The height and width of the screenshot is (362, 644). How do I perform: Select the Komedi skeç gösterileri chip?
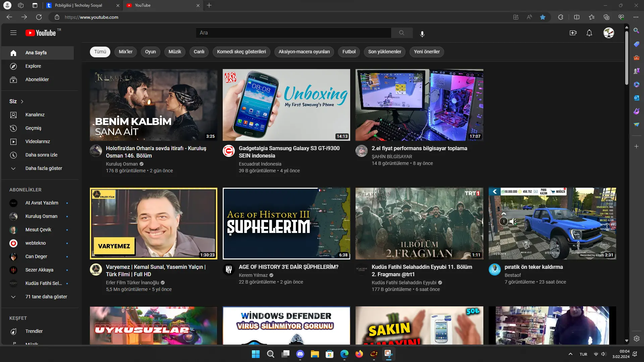(241, 52)
